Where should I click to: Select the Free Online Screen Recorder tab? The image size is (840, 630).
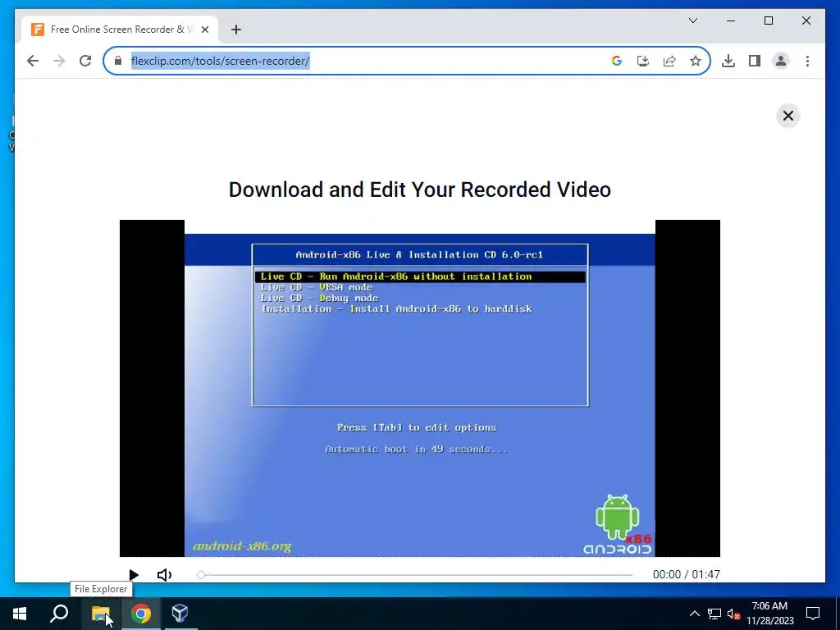[x=120, y=30]
